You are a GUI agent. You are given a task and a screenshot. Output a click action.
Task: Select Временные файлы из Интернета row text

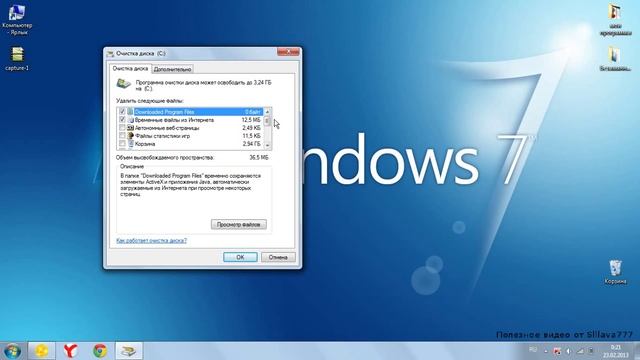[174, 120]
